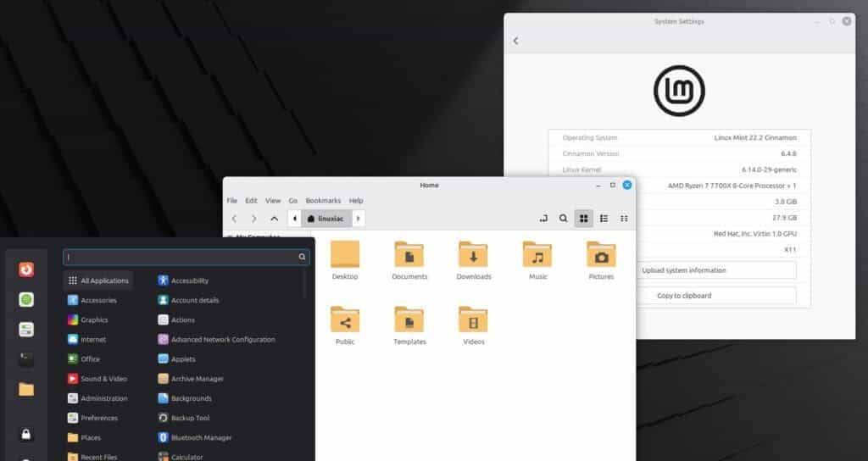This screenshot has height=461, width=868.
Task: Click the 'Linux Mint 22.2 Cinnamon' value
Action: point(755,138)
